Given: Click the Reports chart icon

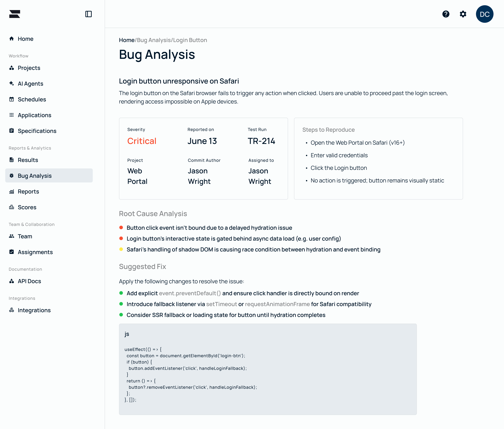Looking at the screenshot, I should 11,192.
